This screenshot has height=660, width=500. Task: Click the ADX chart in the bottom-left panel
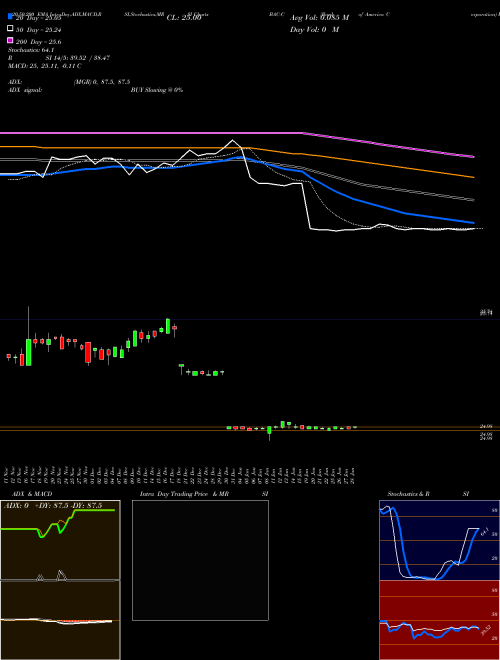(60, 540)
